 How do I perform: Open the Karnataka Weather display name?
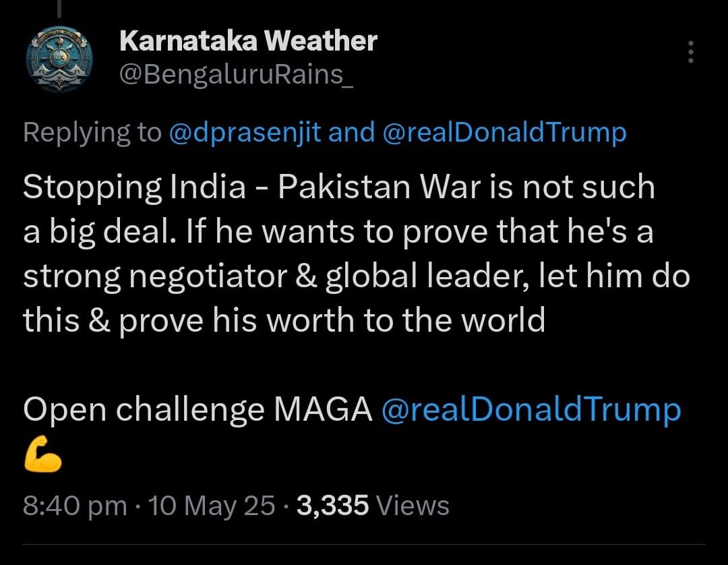[247, 42]
